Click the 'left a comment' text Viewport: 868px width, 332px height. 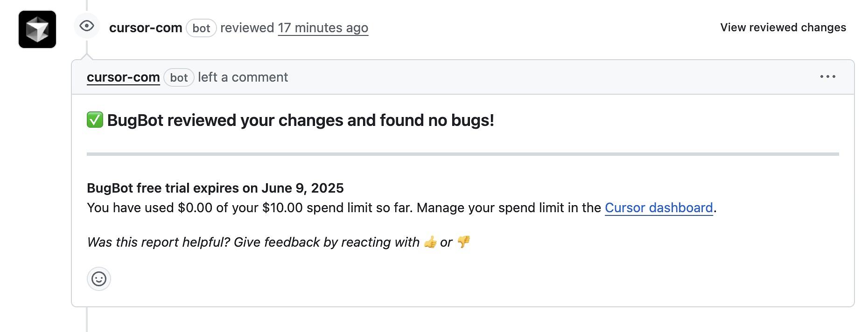(x=243, y=77)
